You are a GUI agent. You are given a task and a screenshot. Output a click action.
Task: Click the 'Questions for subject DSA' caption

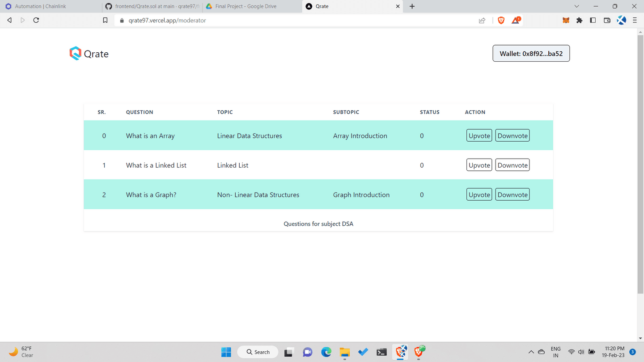[318, 224]
